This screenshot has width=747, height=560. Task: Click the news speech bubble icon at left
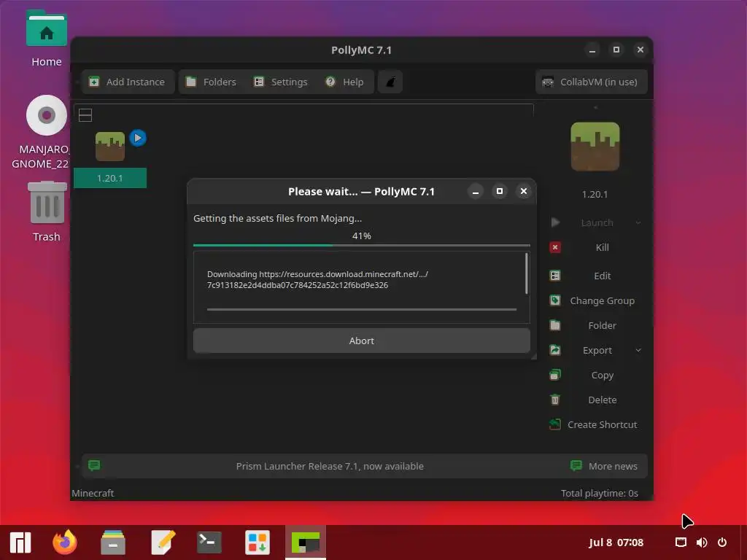[x=94, y=465]
